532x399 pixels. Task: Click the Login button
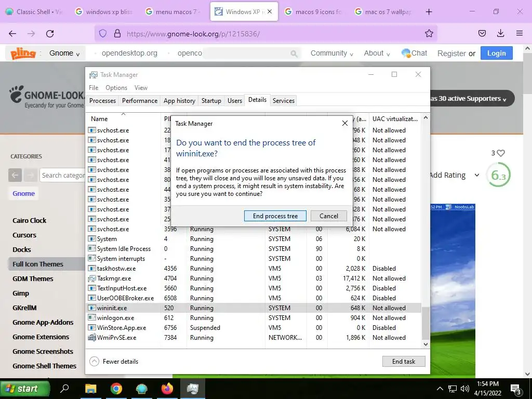pyautogui.click(x=496, y=54)
